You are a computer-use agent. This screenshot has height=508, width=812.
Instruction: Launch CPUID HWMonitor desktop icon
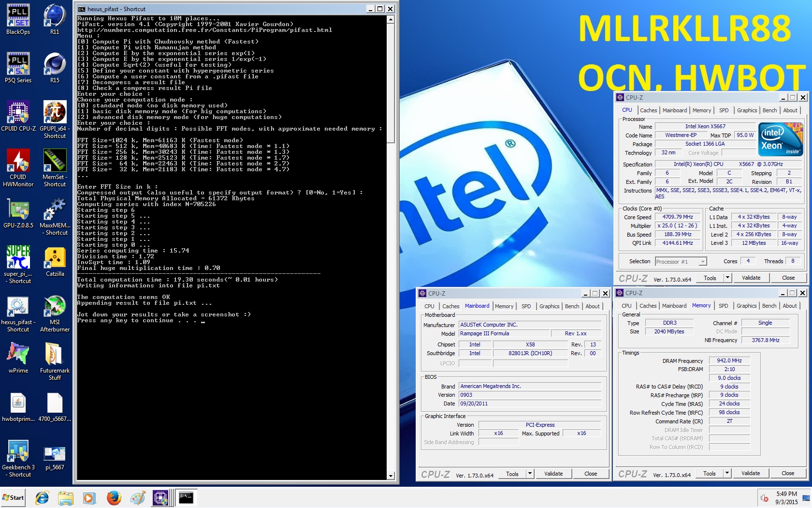point(18,168)
